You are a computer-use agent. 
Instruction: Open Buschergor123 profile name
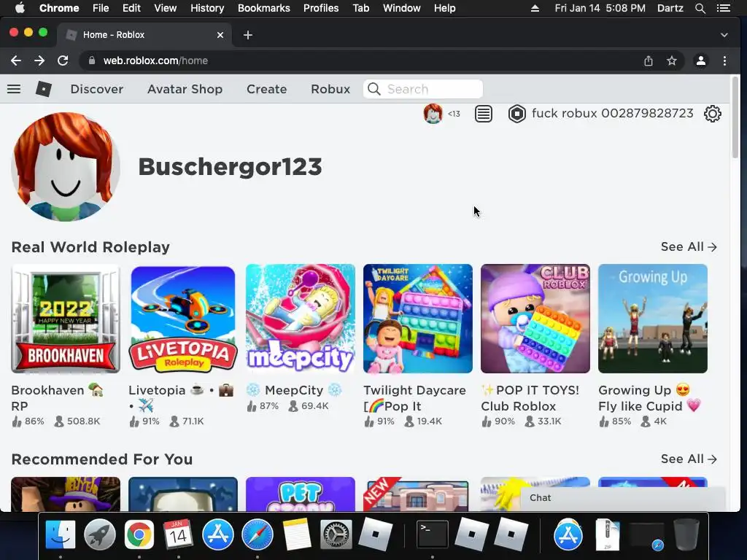click(230, 167)
